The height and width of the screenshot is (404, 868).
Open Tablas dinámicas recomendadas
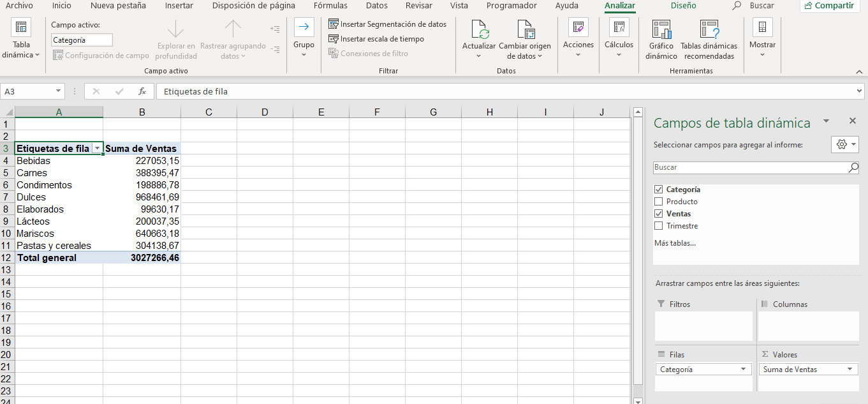709,38
